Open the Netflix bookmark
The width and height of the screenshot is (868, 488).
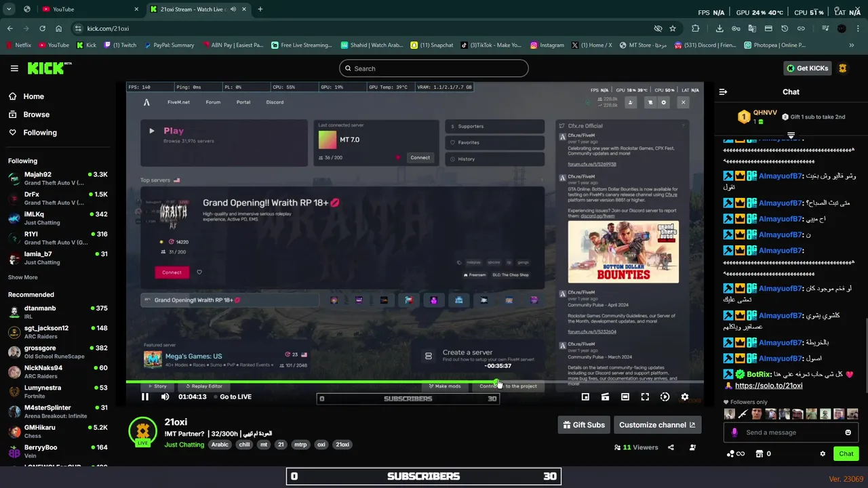pyautogui.click(x=18, y=45)
